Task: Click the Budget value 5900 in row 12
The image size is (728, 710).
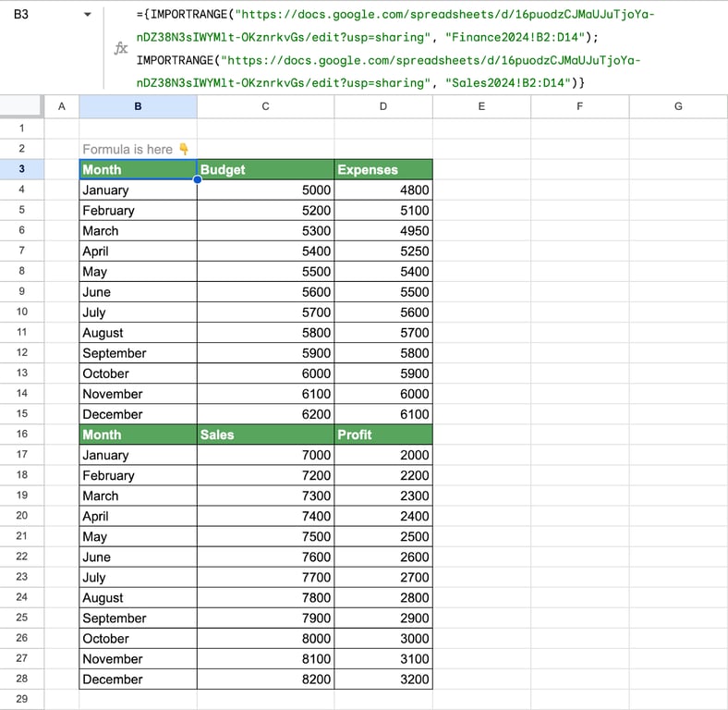Action: coord(265,353)
